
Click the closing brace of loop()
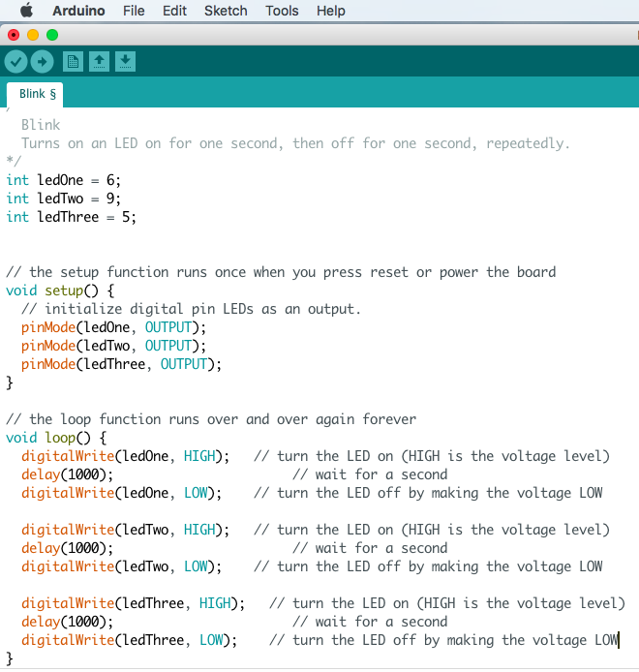pos(10,659)
